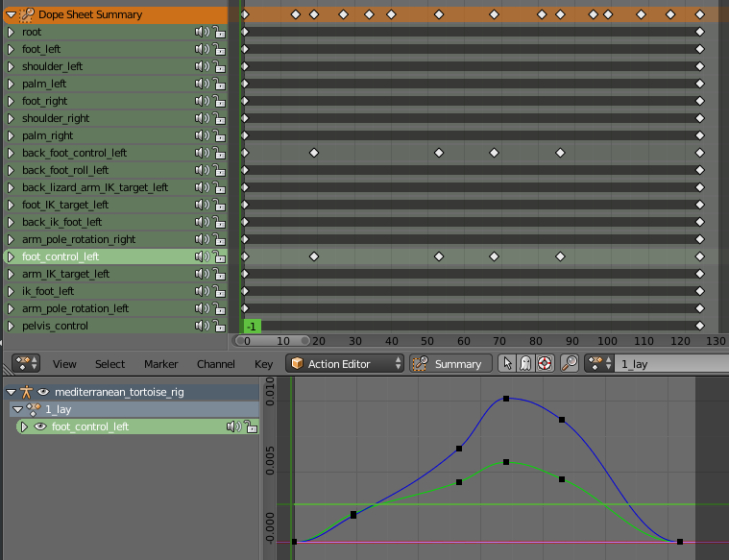Mute the foot_left channel
Screen dimensions: 729x560
pyautogui.click(x=202, y=49)
